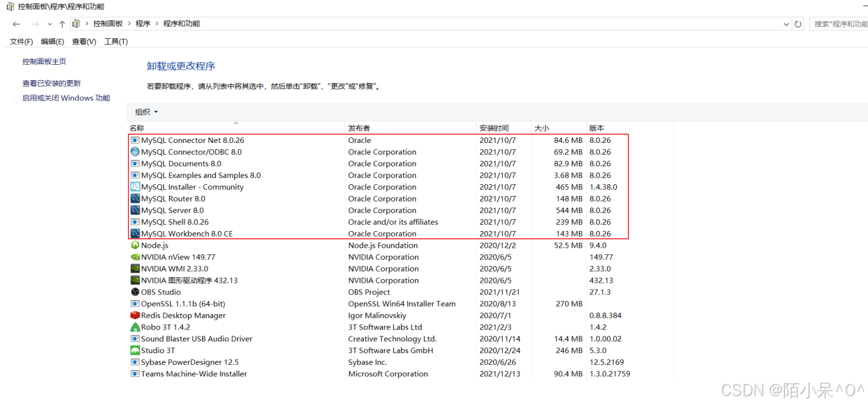Open the 查看(V) menu
The height and width of the screenshot is (406, 868).
(x=84, y=42)
